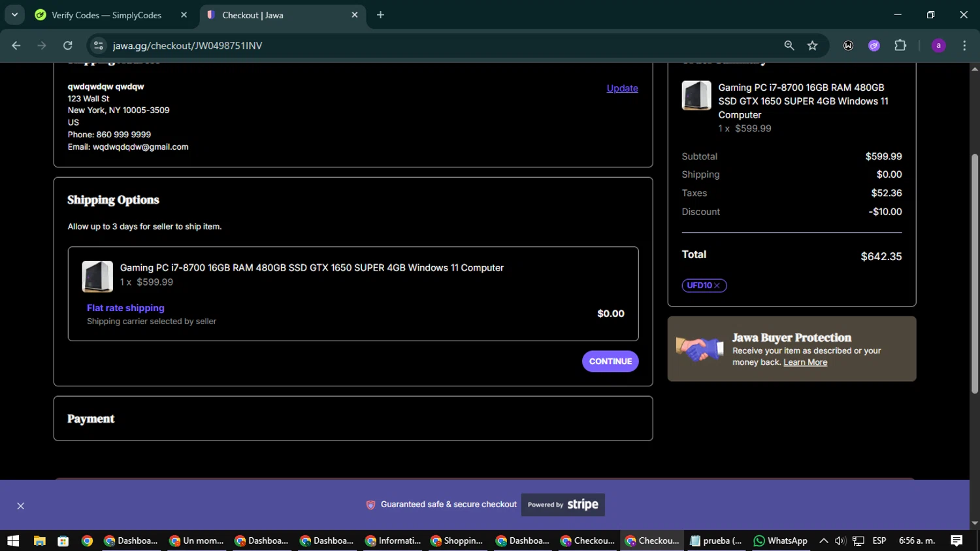The width and height of the screenshot is (980, 551).
Task: Click the scrollbar down arrow
Action: coord(975,524)
